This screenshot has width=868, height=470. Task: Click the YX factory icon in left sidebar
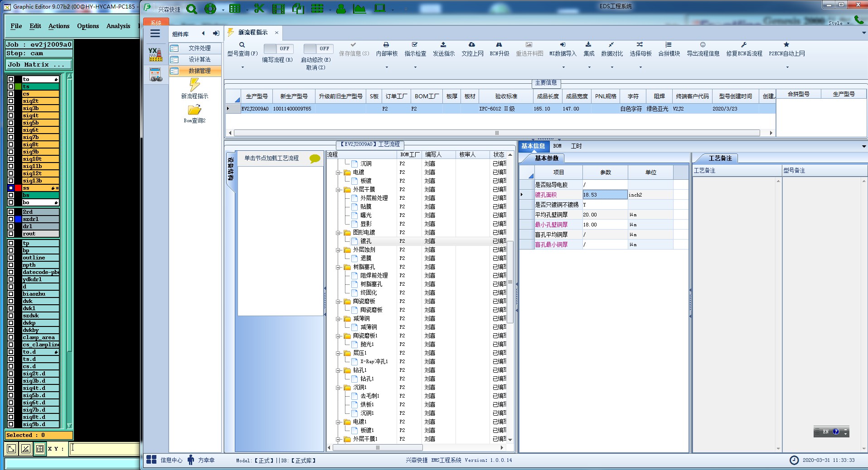(x=155, y=54)
